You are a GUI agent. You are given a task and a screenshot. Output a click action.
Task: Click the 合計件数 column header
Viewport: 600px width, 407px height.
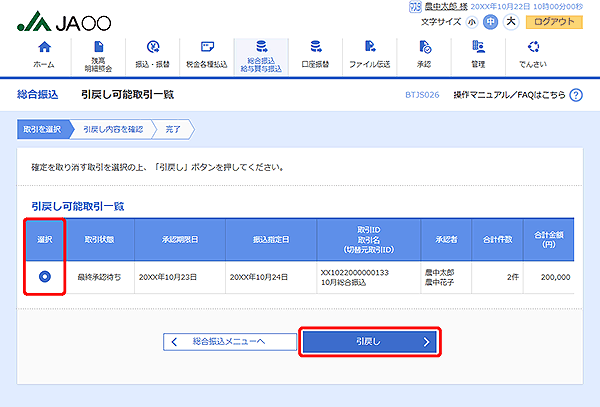[x=497, y=239]
